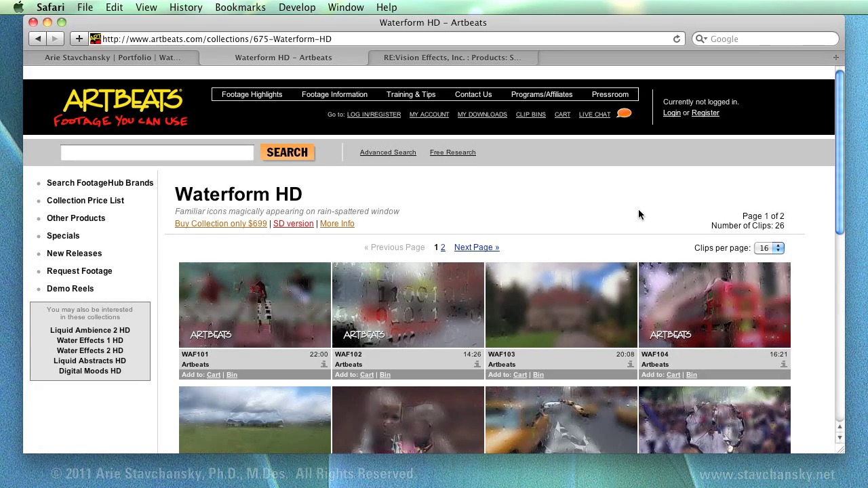Open Collection Price List in sidebar
The width and height of the screenshot is (868, 488).
[85, 201]
